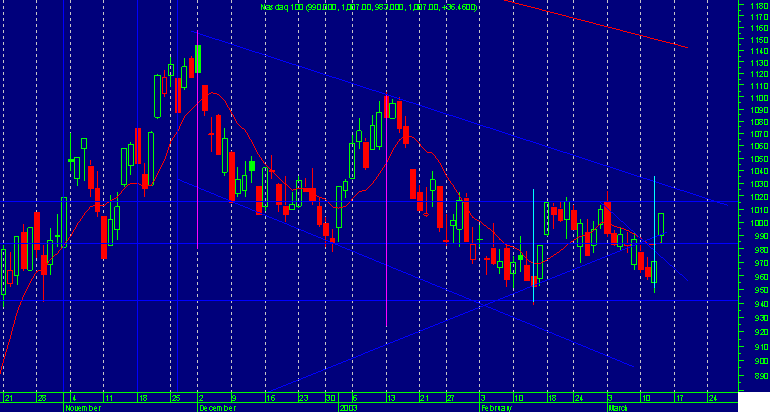Click the 920 price axis label
Screen dimensions: 770x412
(761, 332)
